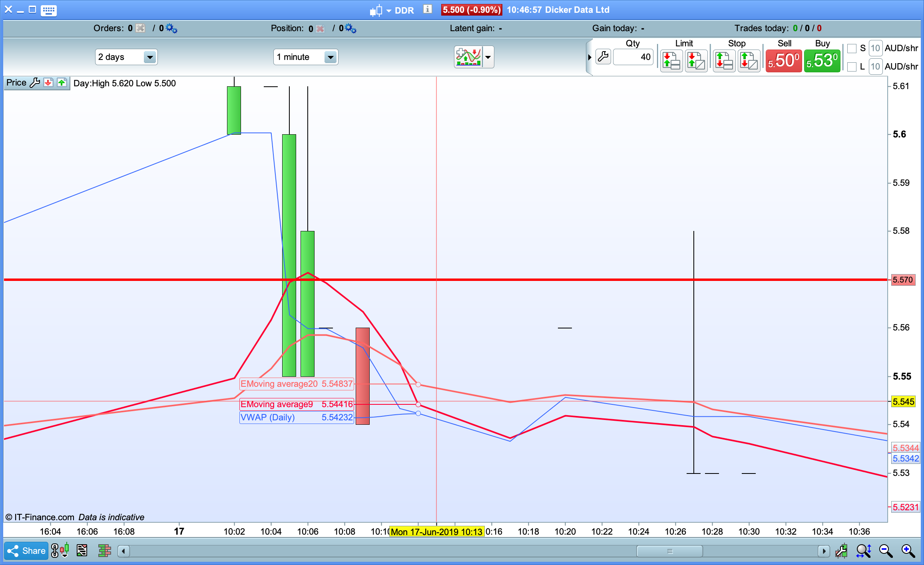The width and height of the screenshot is (924, 565).
Task: Click the red Sell 5.500 button
Action: pos(783,61)
